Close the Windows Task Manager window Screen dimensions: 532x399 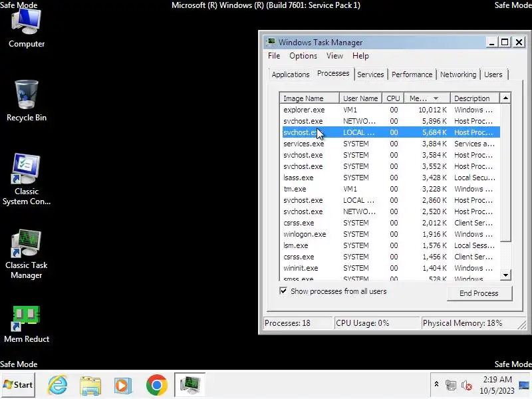pyautogui.click(x=519, y=43)
